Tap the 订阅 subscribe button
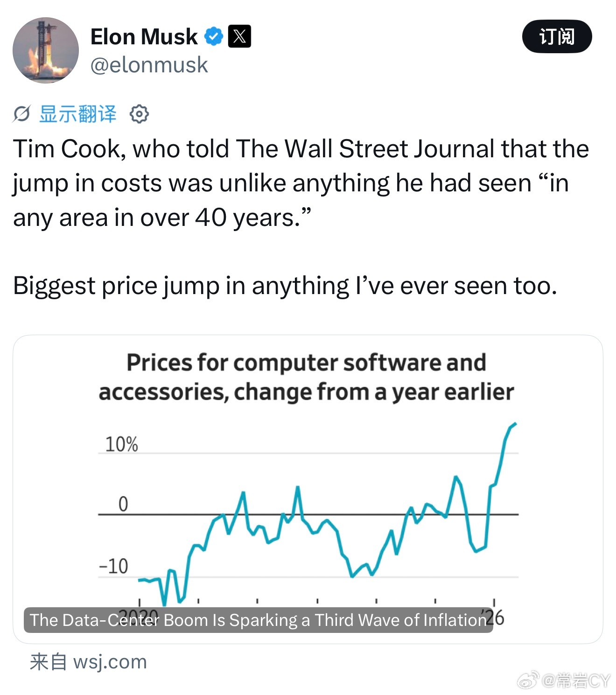The height and width of the screenshot is (695, 616). [x=557, y=36]
